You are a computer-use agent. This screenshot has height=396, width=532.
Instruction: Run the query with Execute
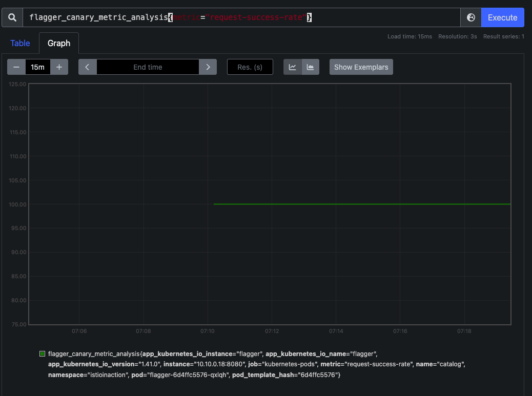(502, 17)
